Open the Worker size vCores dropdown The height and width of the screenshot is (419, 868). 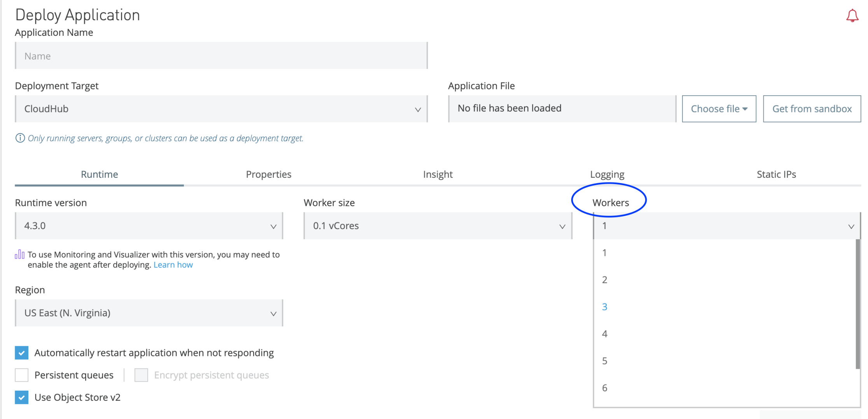tap(437, 226)
